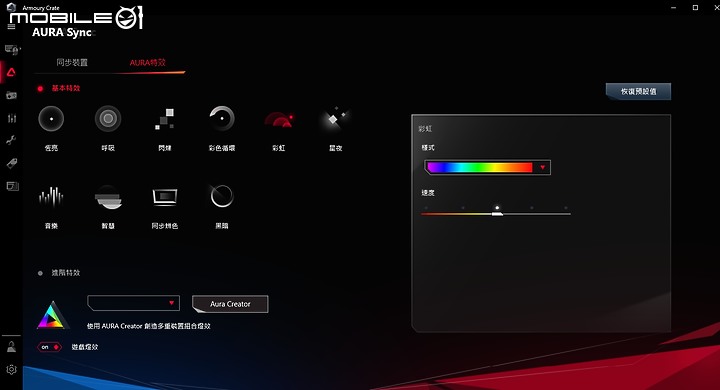Select the 黑暗 dark effect
The image size is (720, 390).
point(222,196)
